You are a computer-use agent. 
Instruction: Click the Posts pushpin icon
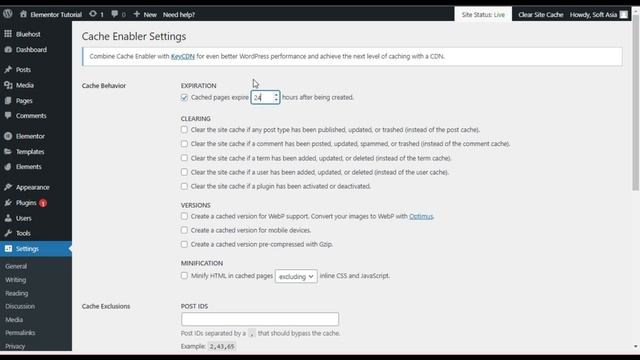point(8,69)
